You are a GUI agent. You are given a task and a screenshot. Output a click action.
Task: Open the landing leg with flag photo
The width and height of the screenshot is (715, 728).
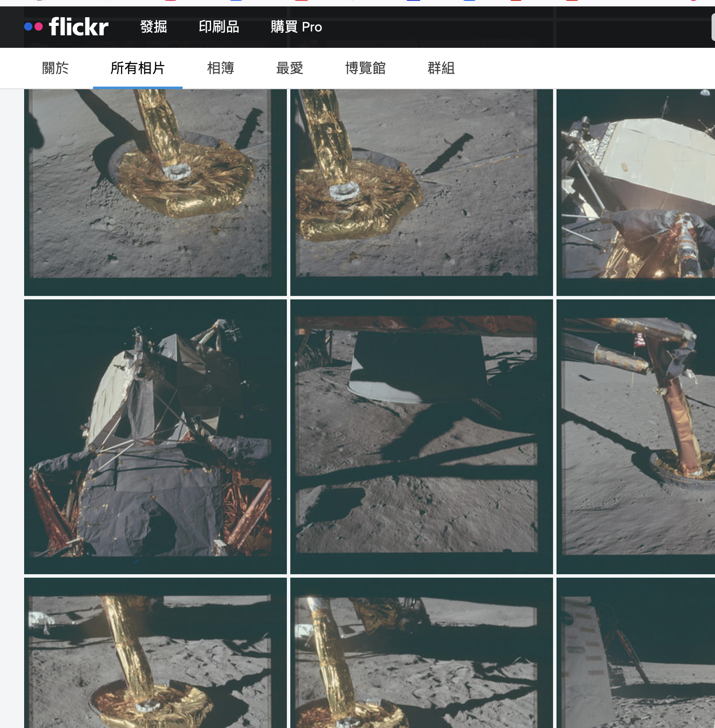[x=636, y=437]
